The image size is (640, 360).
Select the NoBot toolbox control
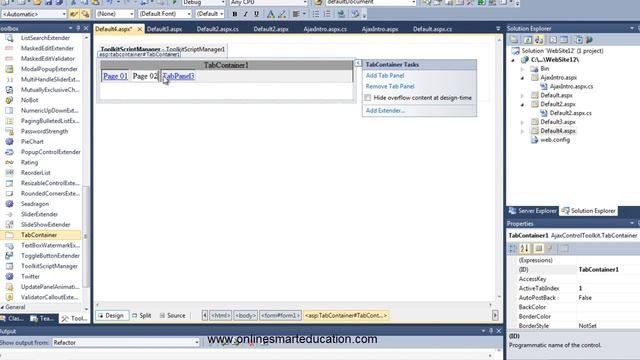[29, 100]
